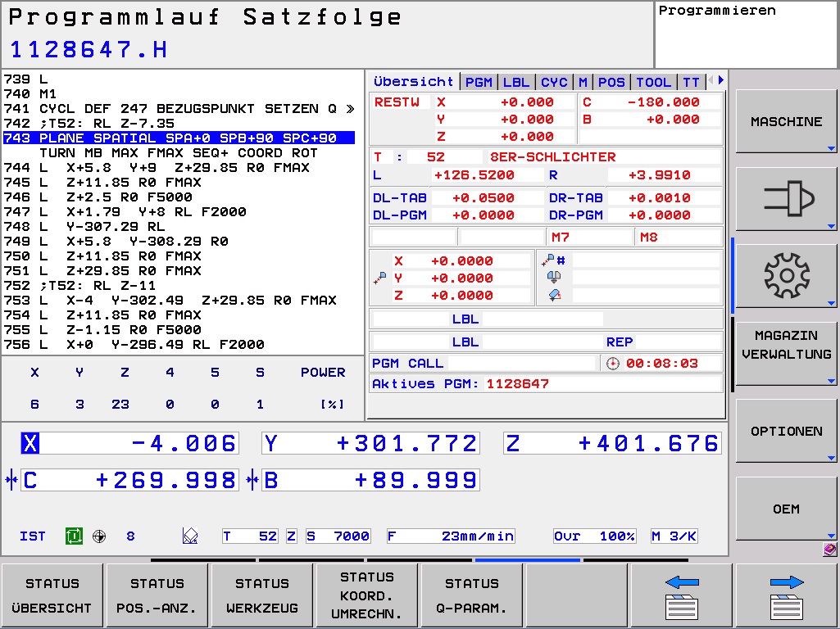Click the runtime value 00:08:03
The image size is (840, 629).
661,364
